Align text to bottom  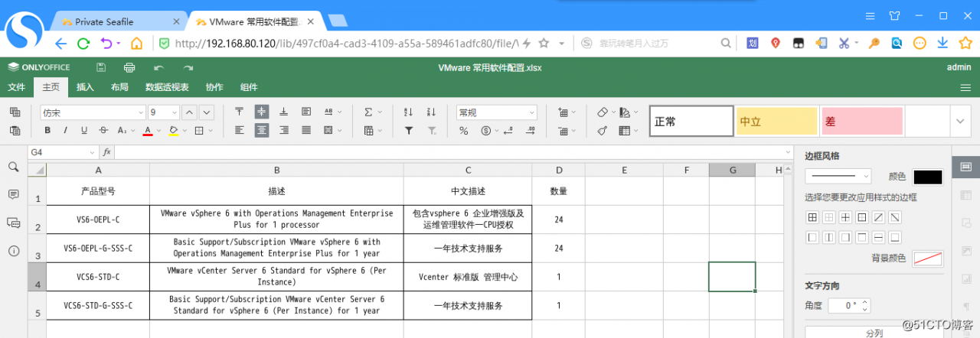pyautogui.click(x=284, y=112)
